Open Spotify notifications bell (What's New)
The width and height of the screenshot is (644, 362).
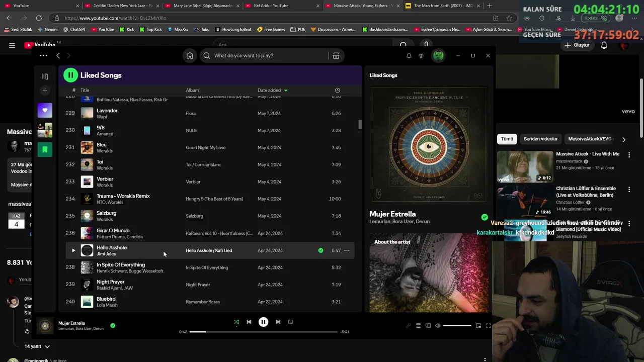pos(409,56)
